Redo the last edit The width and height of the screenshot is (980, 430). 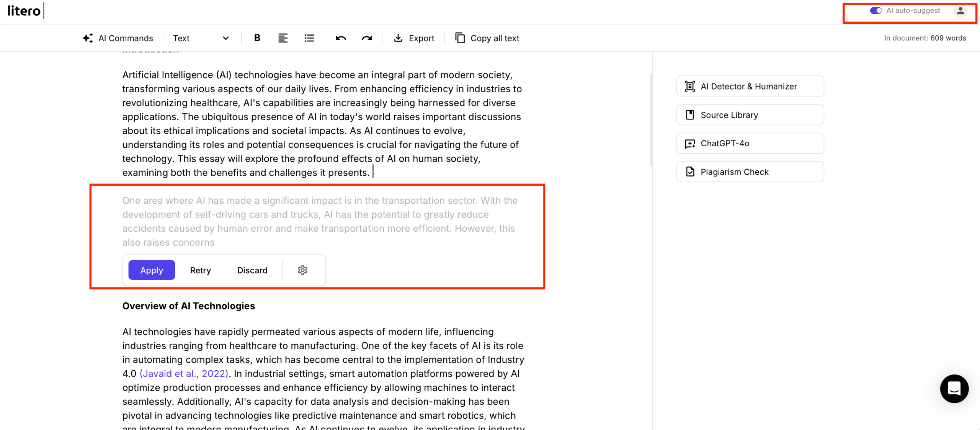pyautogui.click(x=367, y=38)
